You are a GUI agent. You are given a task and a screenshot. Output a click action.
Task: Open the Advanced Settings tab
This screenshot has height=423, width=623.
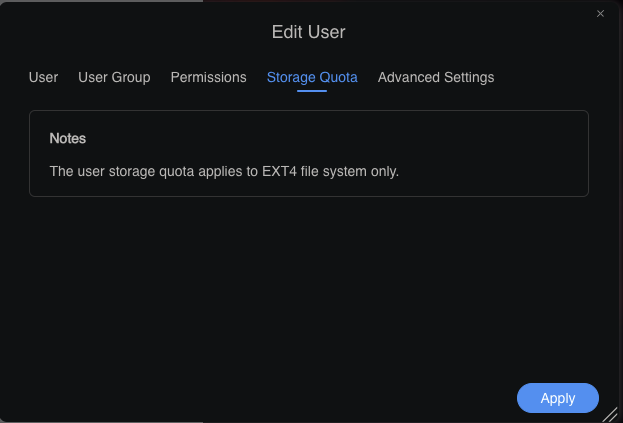click(436, 77)
